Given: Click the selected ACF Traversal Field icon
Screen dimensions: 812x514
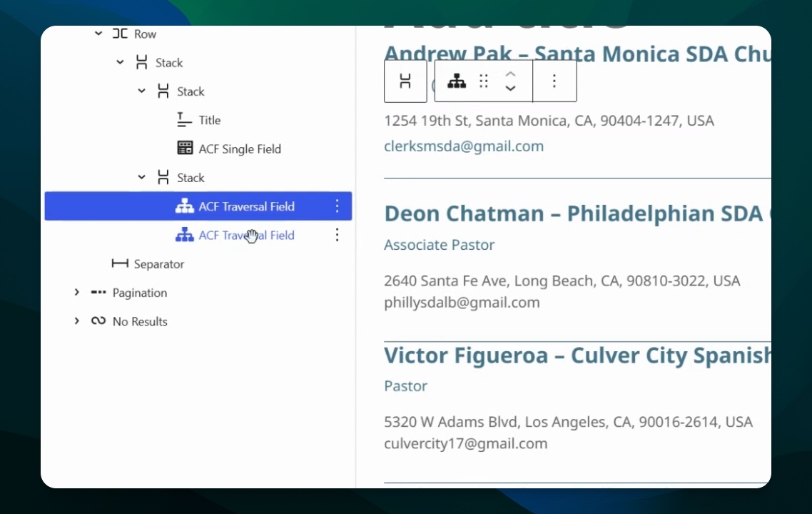Looking at the screenshot, I should tap(184, 206).
